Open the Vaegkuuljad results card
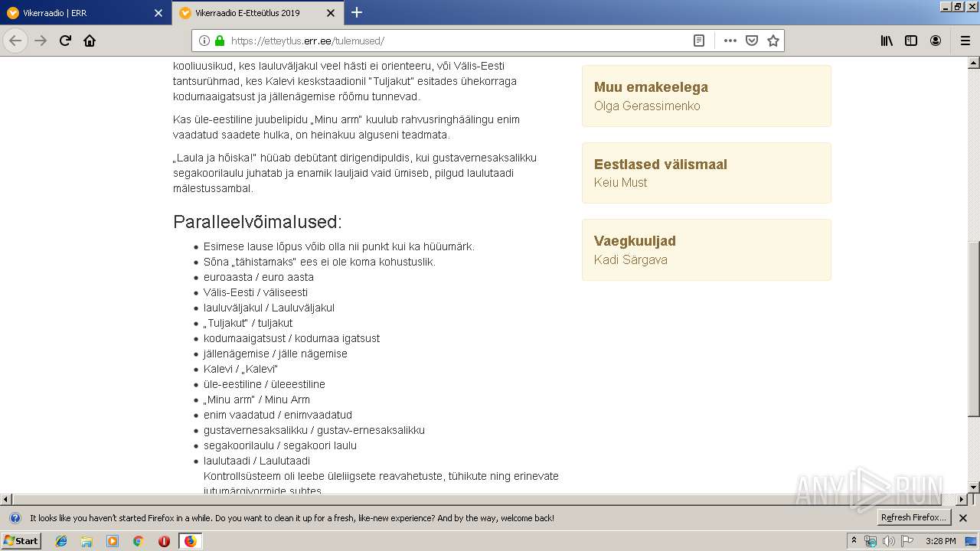Screen dimensions: 980x551 (x=707, y=249)
